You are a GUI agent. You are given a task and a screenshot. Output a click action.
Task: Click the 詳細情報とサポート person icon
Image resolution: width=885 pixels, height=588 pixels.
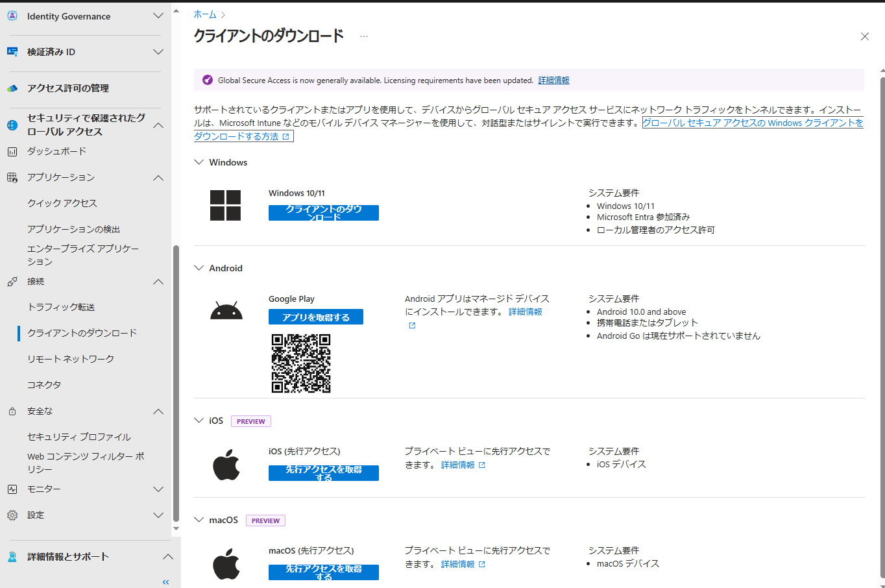(x=12, y=557)
